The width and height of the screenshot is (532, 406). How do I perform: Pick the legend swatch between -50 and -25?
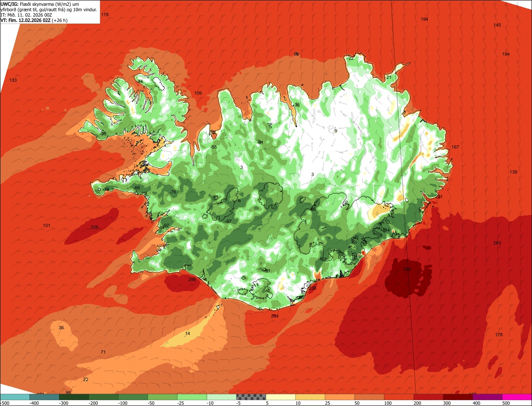coord(163,397)
